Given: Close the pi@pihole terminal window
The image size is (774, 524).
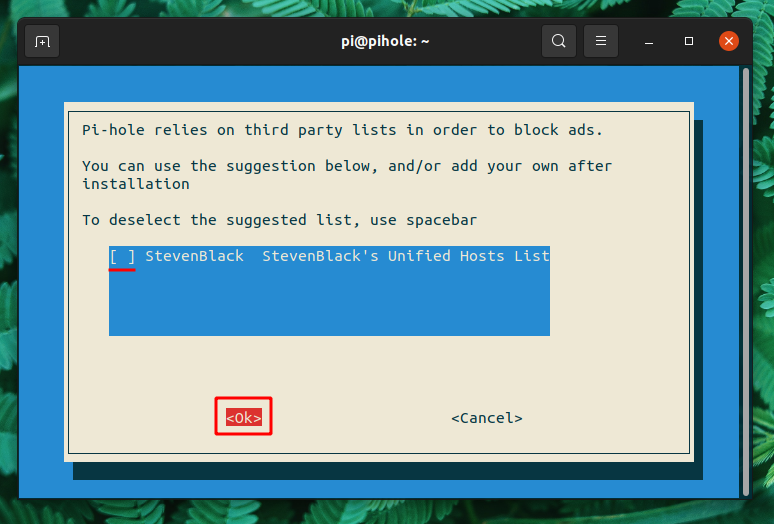Looking at the screenshot, I should [x=729, y=41].
